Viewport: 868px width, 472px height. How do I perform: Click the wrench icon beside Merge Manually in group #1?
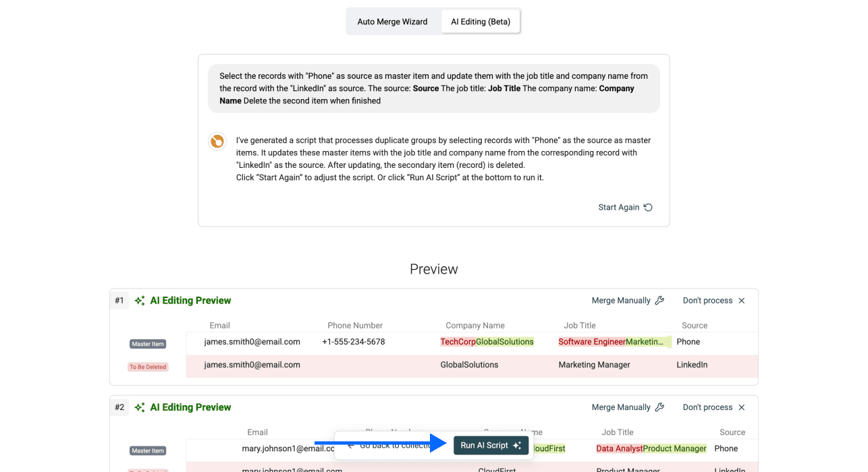pos(659,300)
